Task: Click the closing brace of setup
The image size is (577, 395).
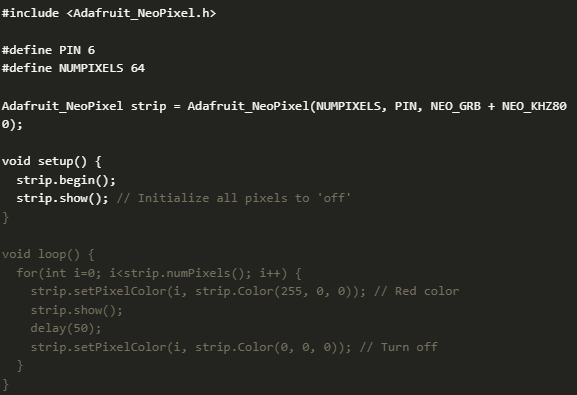Action: (x=5, y=217)
